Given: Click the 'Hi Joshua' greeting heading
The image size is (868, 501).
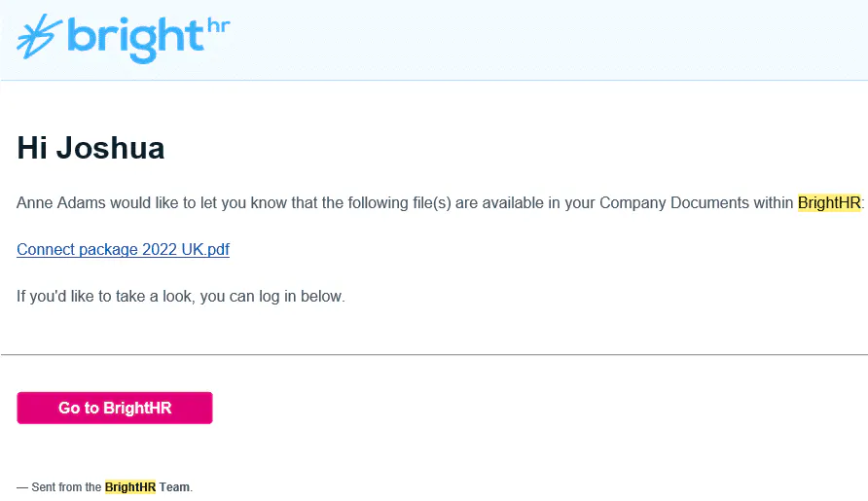Looking at the screenshot, I should pyautogui.click(x=90, y=148).
